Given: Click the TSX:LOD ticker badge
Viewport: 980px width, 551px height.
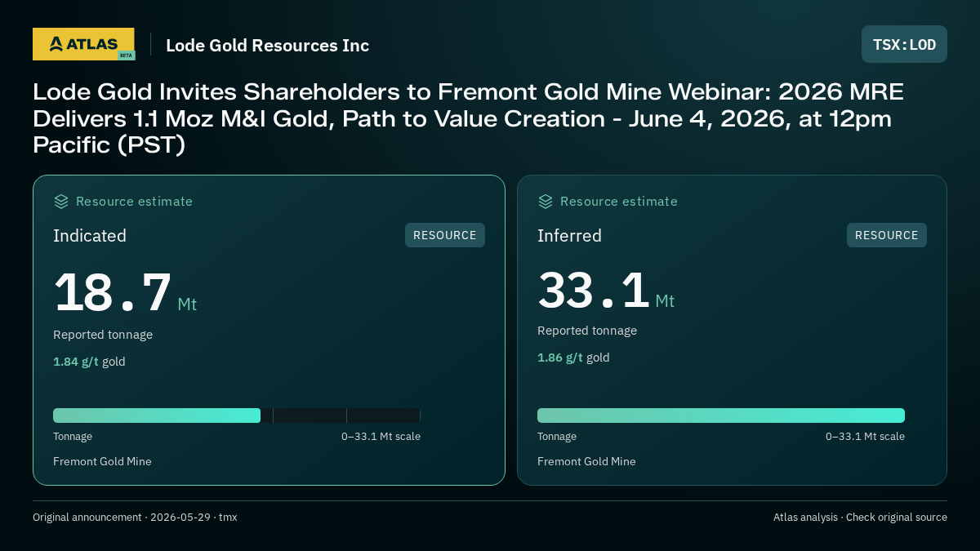Looking at the screenshot, I should (904, 44).
